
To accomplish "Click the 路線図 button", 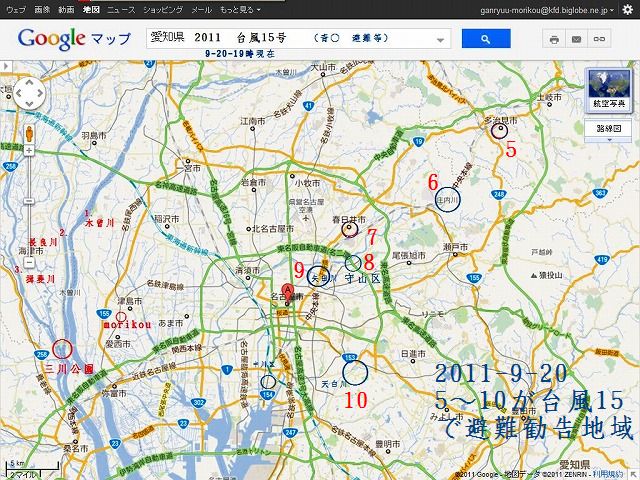I will point(609,129).
